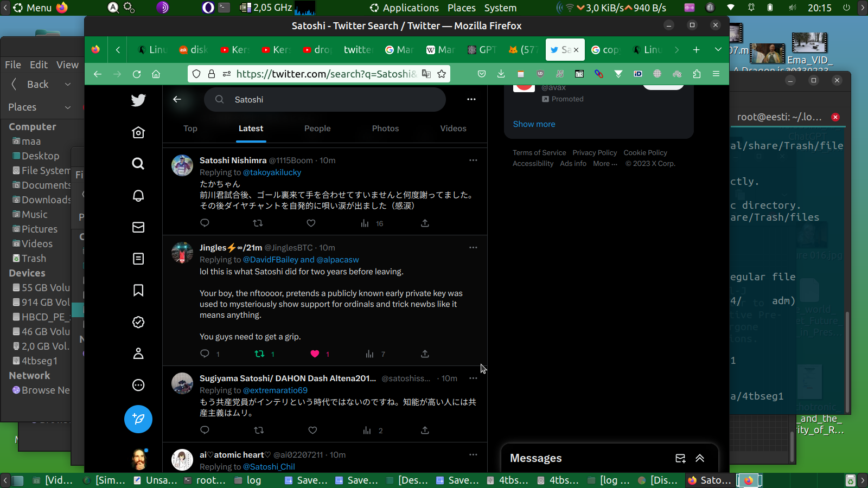Like Satoshi Nishimra's tweet
The height and width of the screenshot is (488, 868).
coord(311,223)
